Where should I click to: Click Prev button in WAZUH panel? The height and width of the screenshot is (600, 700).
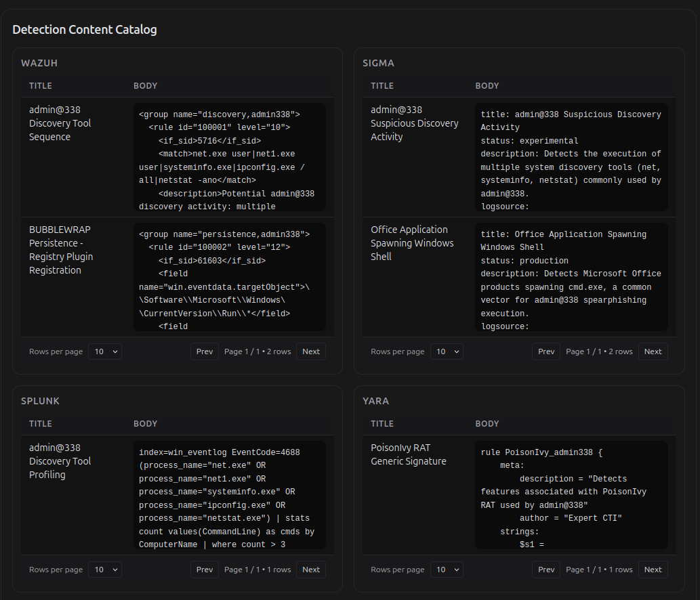(x=205, y=351)
